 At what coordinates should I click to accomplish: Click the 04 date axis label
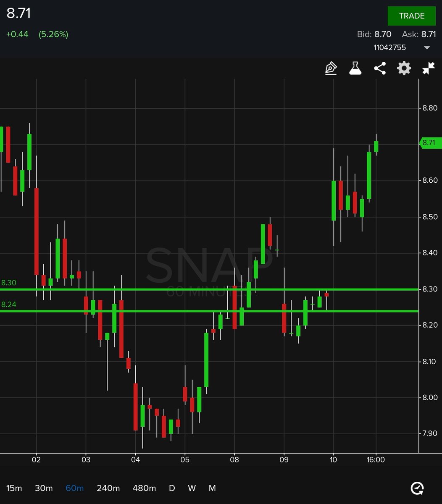click(x=135, y=459)
